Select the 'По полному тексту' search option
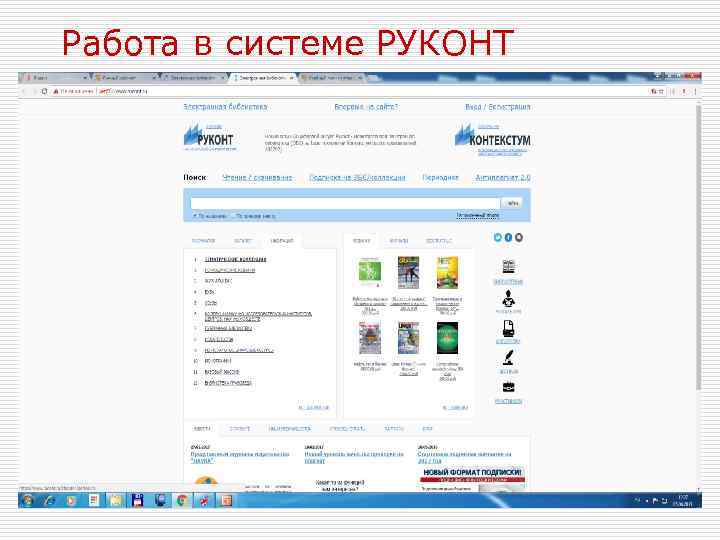 [x=254, y=215]
